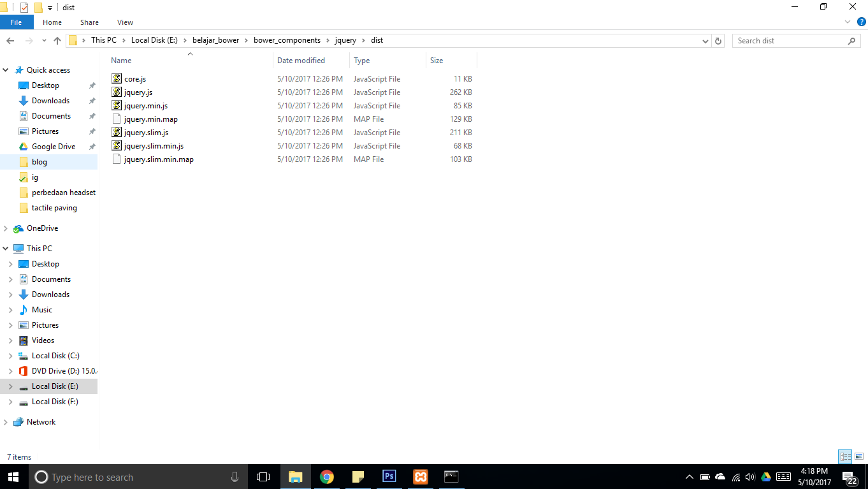This screenshot has width=868, height=489.
Task: Expand the Network tree node
Action: (6, 422)
